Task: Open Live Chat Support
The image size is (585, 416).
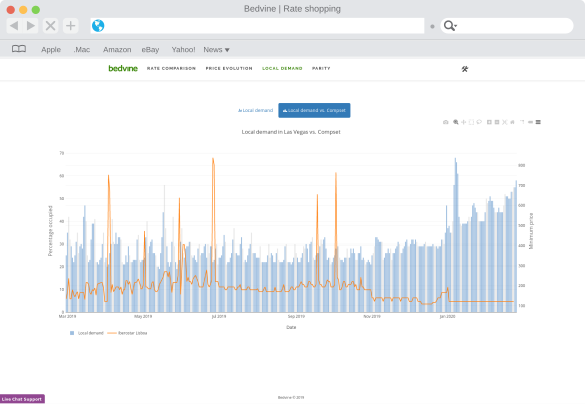Action: [22, 399]
